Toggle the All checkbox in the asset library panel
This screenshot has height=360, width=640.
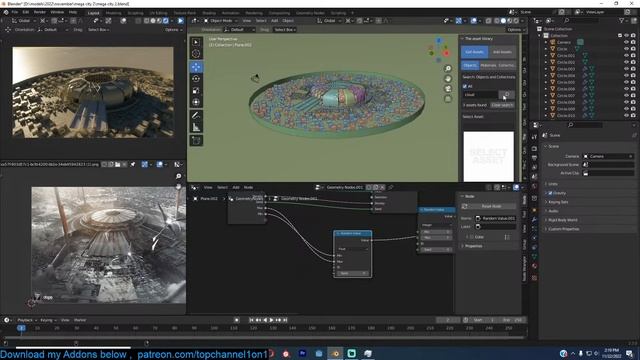click(464, 87)
